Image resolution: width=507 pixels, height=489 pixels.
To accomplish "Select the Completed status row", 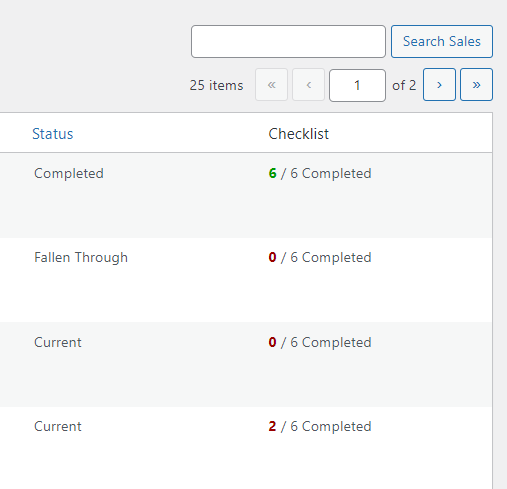I will (x=246, y=195).
